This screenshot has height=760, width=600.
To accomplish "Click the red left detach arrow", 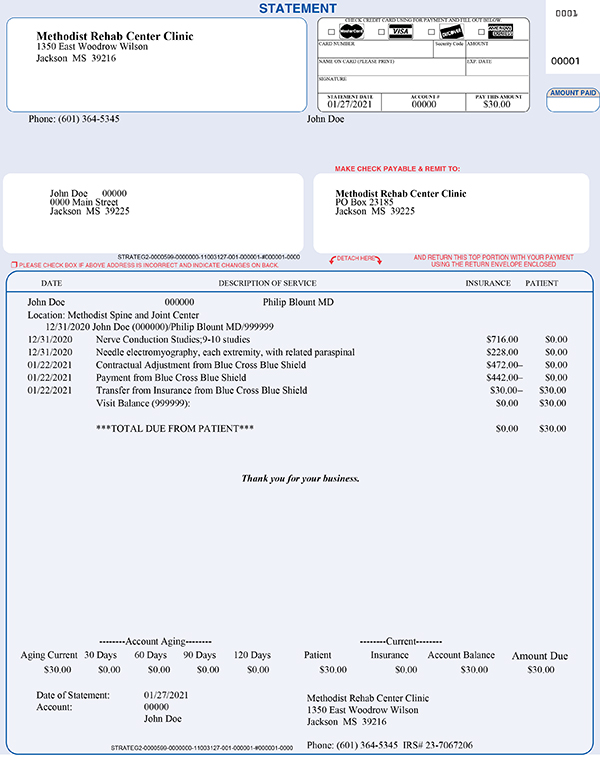I will coord(332,260).
